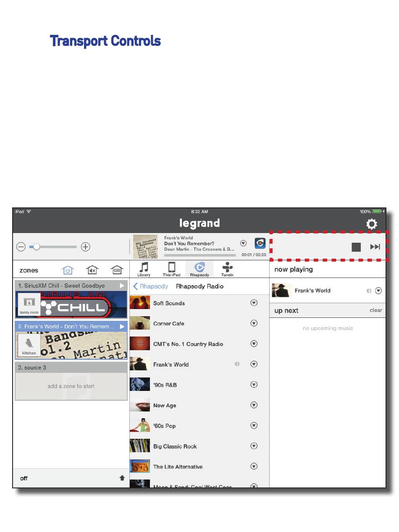Viewport: 399px width, 532px height.
Task: Increase volume with the plus icon
Action: [x=86, y=247]
